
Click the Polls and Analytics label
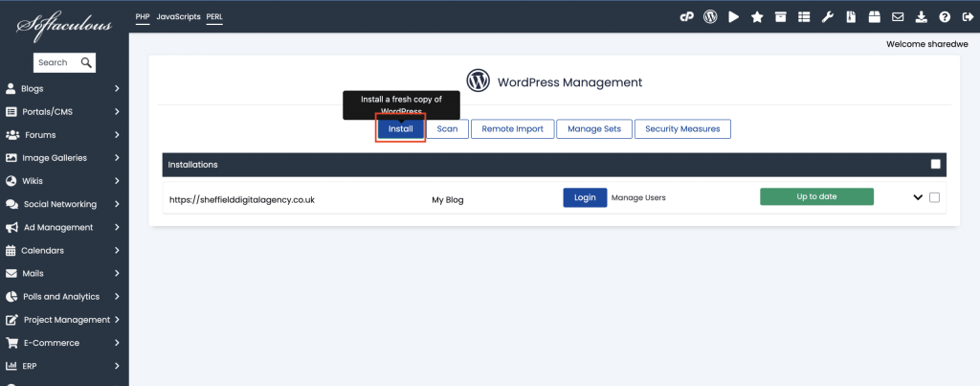[61, 297]
